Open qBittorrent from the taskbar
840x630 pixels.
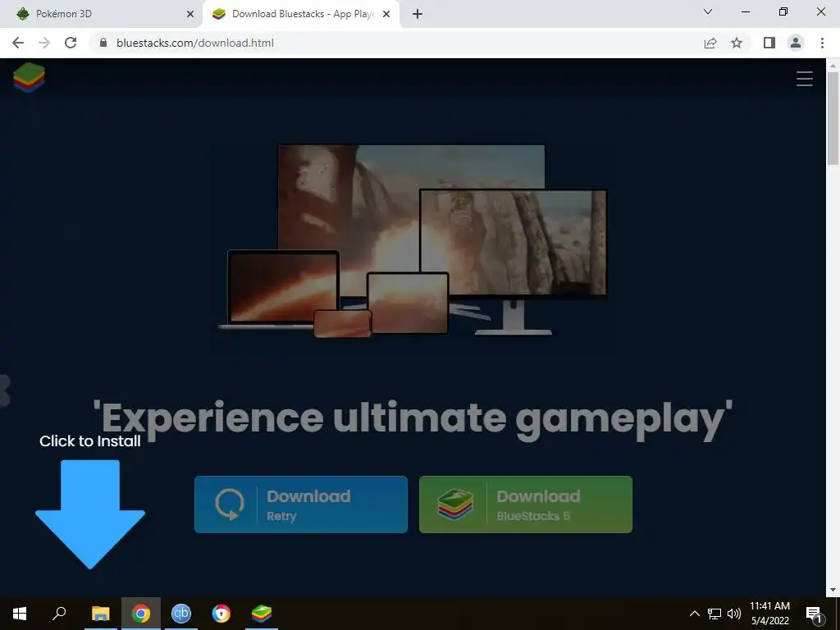[181, 614]
